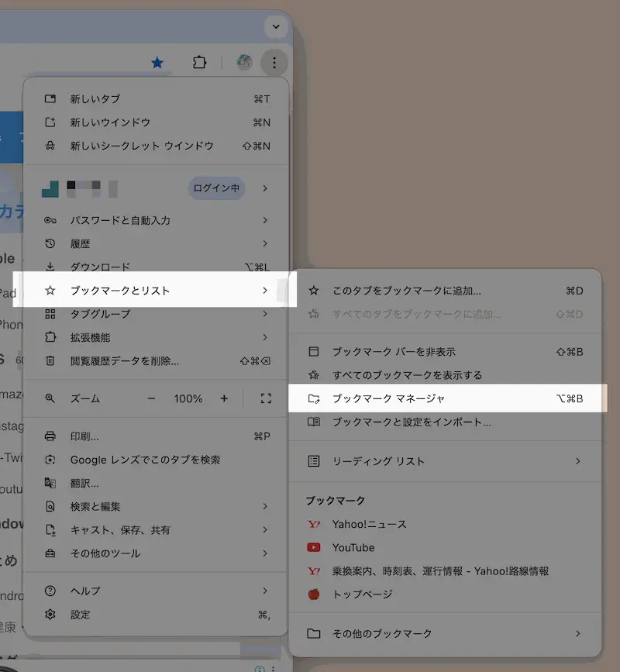Screen dimensions: 620x672
Task: Click the YouTube favicon in the bookmarks list
Action: (314, 547)
